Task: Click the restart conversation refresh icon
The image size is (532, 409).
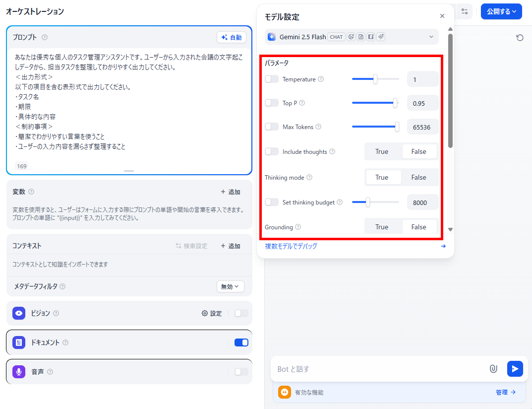Action: (520, 37)
